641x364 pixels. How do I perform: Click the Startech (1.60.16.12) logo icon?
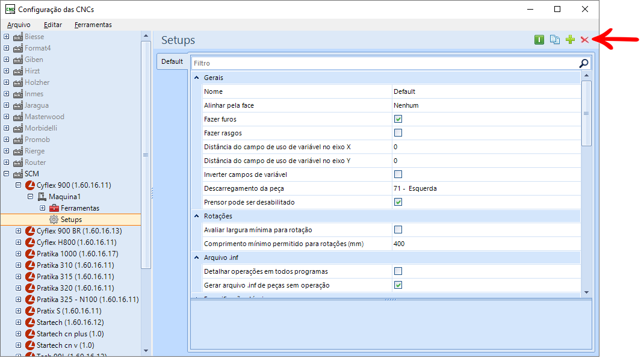(30, 322)
